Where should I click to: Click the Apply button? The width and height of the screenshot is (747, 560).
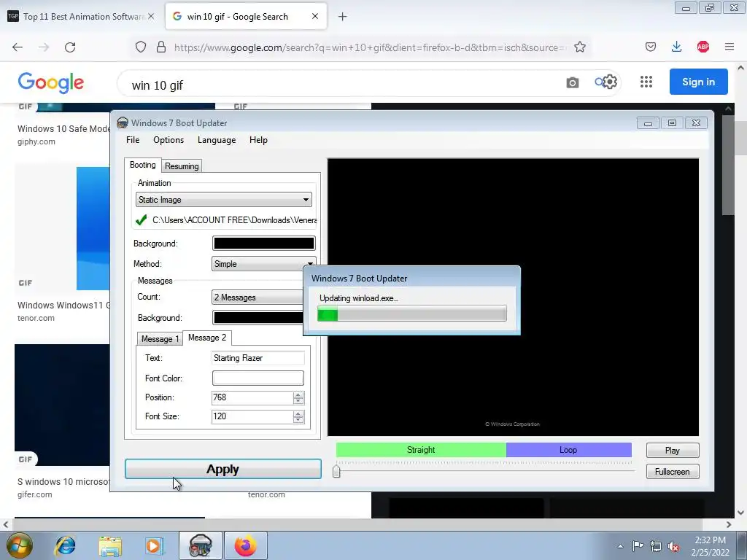[x=223, y=469]
